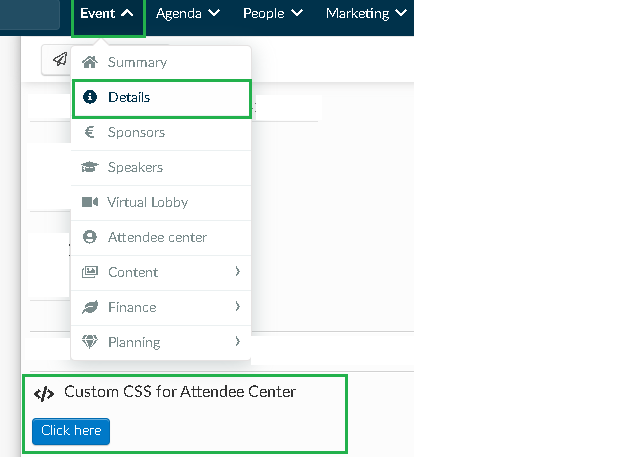Click the graduation cap Speakers icon
This screenshot has width=621, height=457.
click(90, 167)
